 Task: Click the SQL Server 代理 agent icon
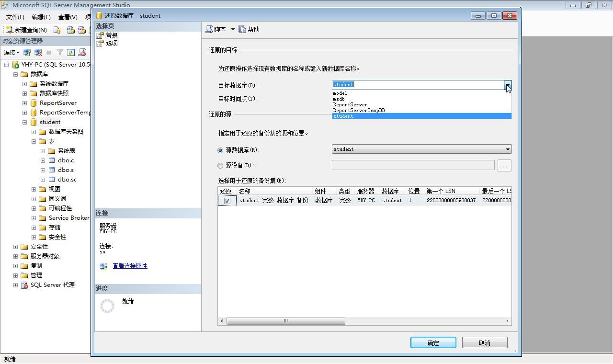[x=24, y=285]
